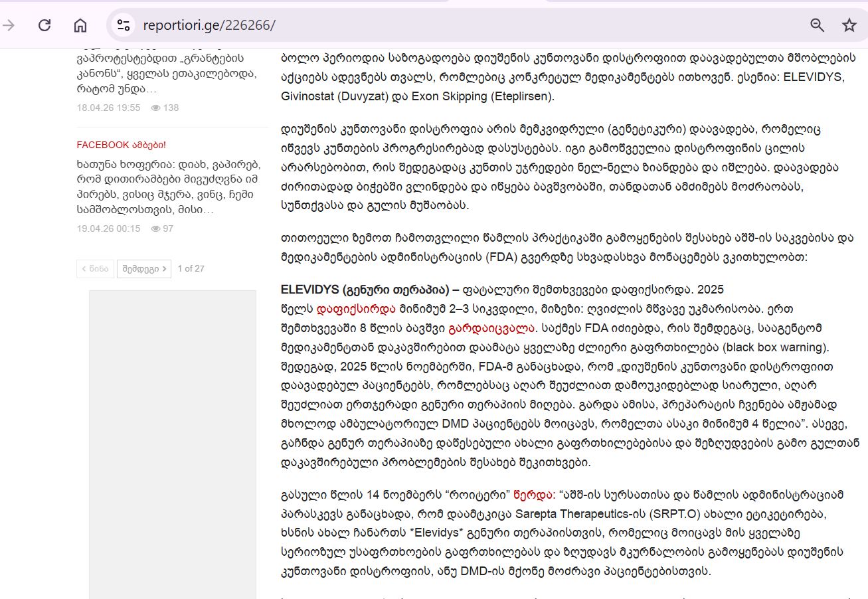Click the empty gray ad box in sidebar
This screenshot has width=868, height=599.
point(172,444)
